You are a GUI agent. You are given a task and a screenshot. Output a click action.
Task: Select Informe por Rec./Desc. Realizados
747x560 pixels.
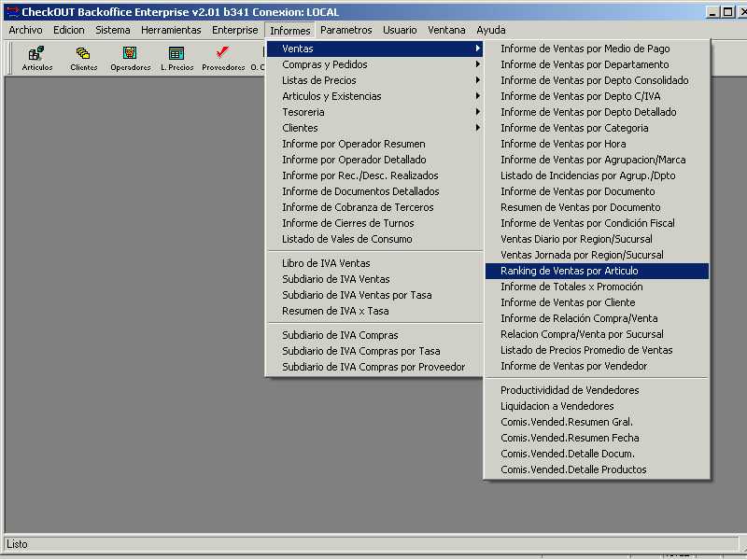coord(374,175)
